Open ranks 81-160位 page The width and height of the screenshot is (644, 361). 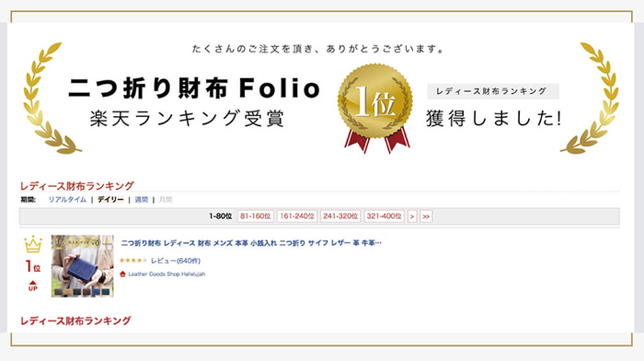(256, 216)
